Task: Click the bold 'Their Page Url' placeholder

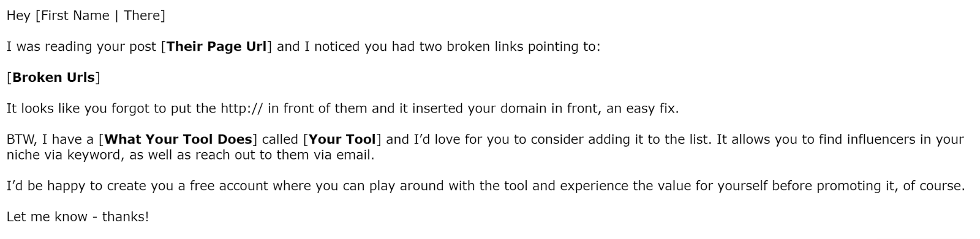Action: click(x=216, y=46)
